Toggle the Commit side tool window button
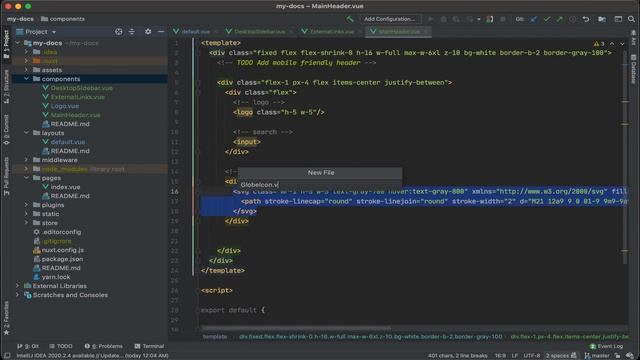The image size is (640, 360). pos(6,129)
